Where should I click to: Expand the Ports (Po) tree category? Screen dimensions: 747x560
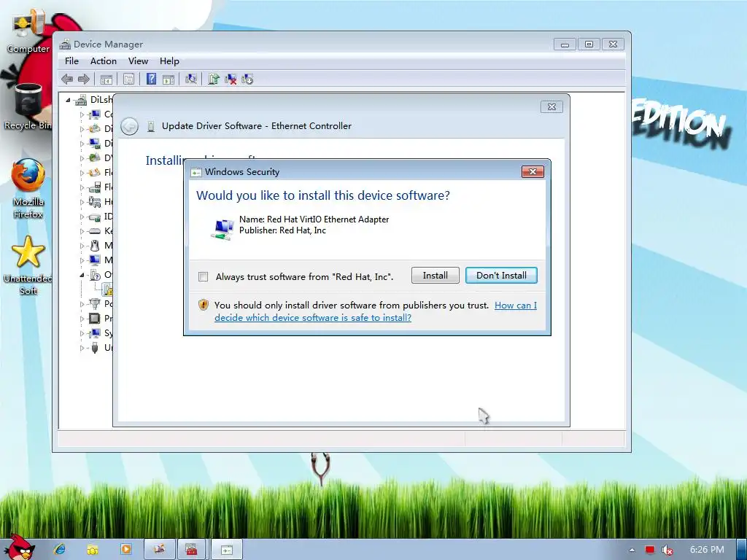[x=82, y=304]
